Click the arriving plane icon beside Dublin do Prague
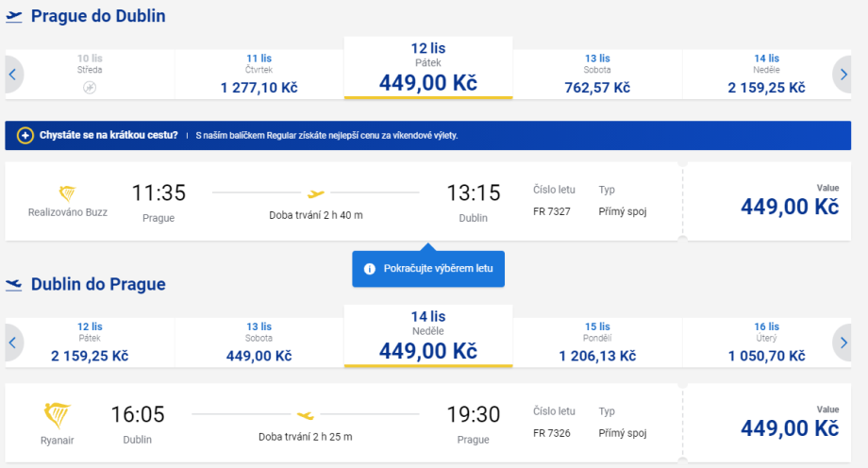Viewport: 868px width, 468px height. coord(14,285)
